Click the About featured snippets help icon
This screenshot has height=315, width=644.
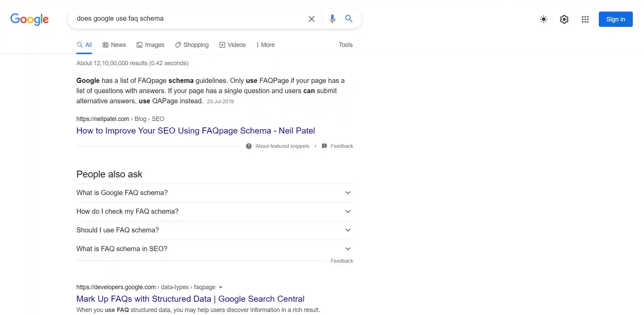(249, 146)
